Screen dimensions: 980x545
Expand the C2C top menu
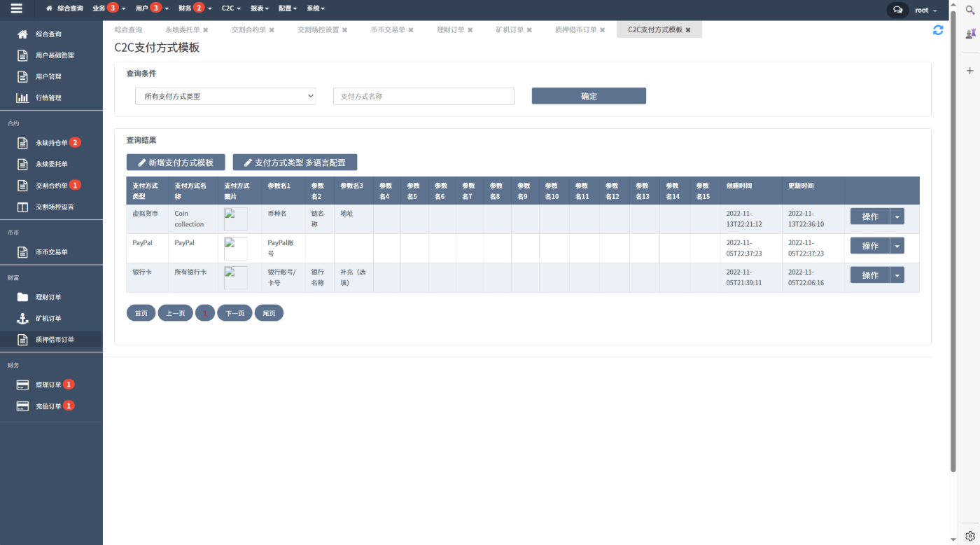point(231,8)
